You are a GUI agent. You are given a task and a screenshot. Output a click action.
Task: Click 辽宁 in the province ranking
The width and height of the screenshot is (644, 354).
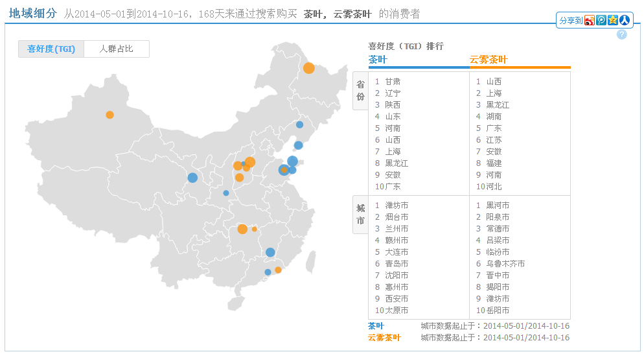[393, 93]
